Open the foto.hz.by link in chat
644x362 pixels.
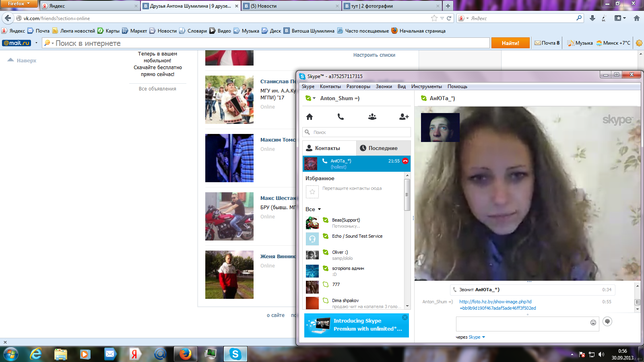(x=497, y=305)
